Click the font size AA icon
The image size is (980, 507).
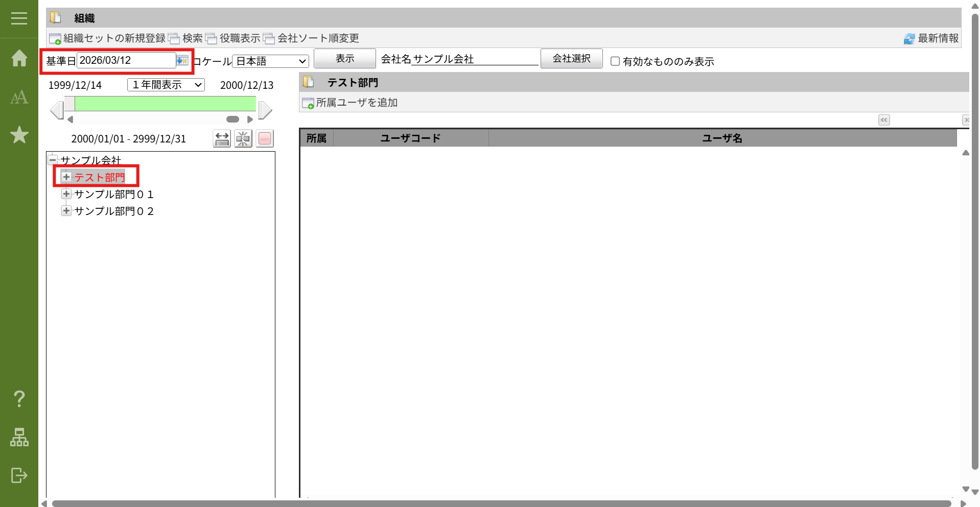click(x=19, y=97)
